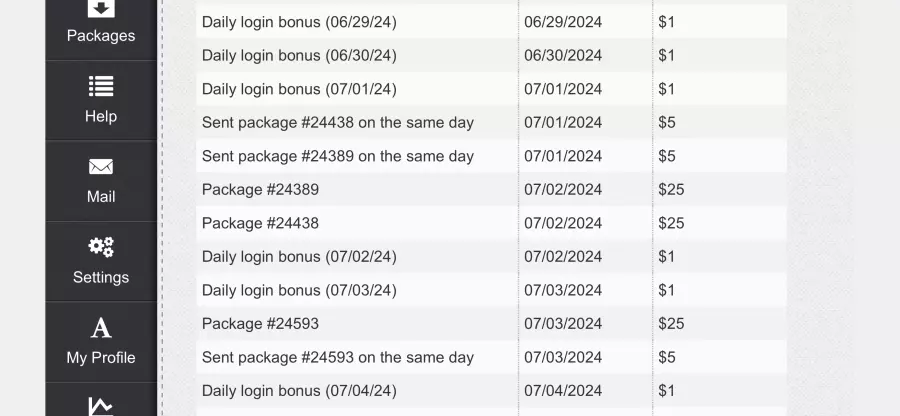Open the Settings gears icon
Viewport: 900px width, 416px height.
[x=101, y=247]
